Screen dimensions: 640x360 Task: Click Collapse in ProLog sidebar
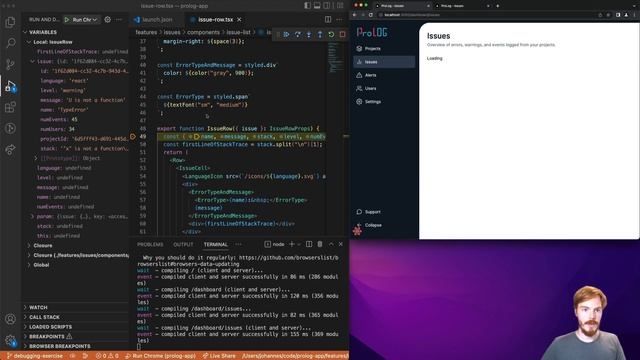pos(384,225)
